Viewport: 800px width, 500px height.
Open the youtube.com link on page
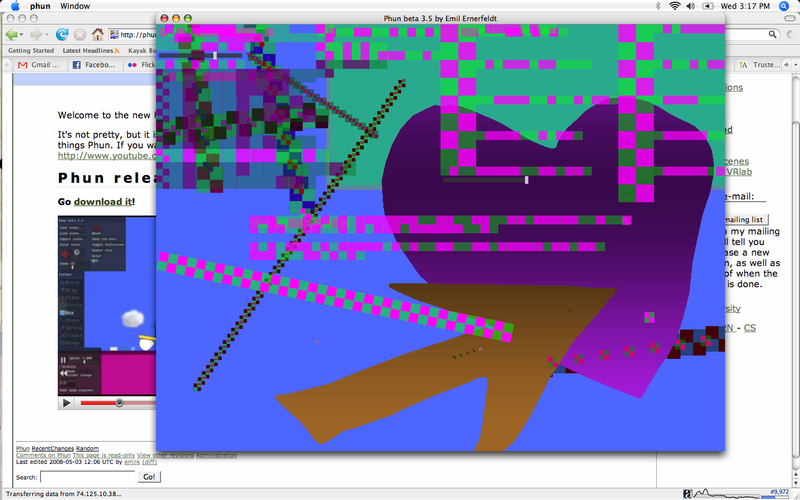[107, 156]
